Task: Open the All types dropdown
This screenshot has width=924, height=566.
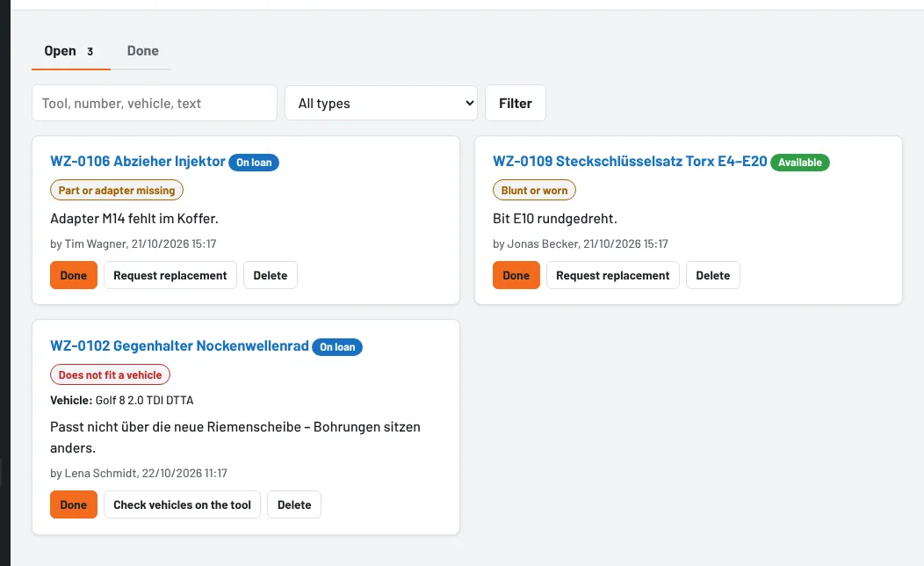Action: [x=381, y=103]
